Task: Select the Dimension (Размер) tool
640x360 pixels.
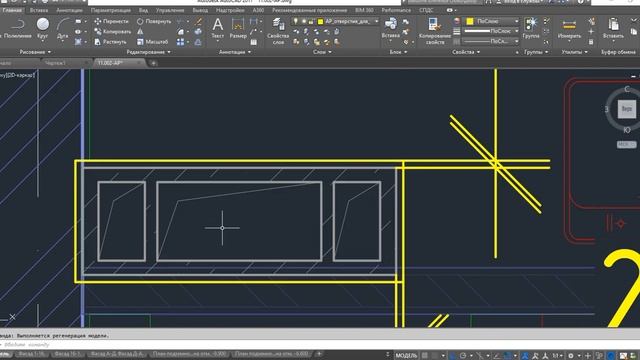Action: [x=238, y=28]
